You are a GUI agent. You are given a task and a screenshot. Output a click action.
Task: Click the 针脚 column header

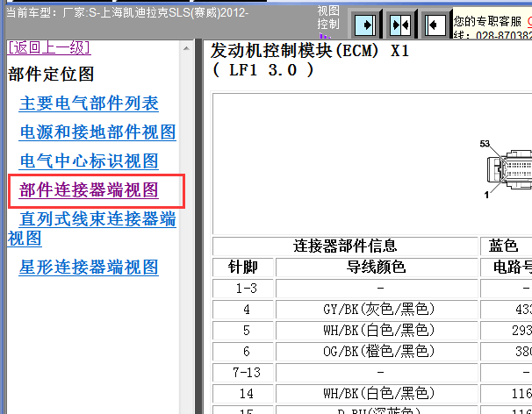pyautogui.click(x=243, y=268)
